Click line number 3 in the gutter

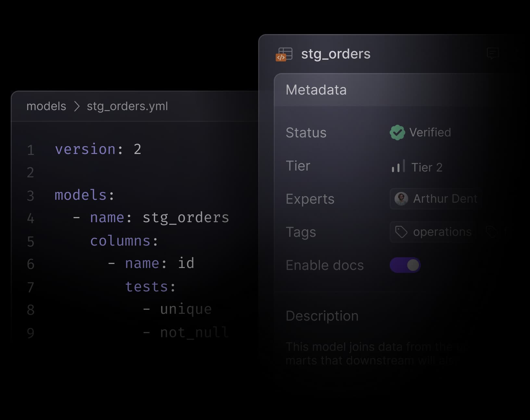click(x=31, y=196)
